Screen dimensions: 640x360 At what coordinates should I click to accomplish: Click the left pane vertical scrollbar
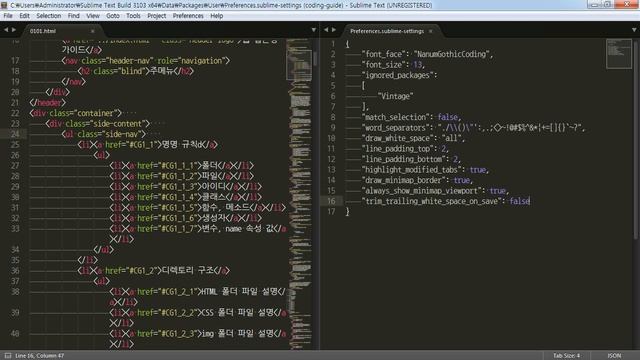[x=315, y=59]
